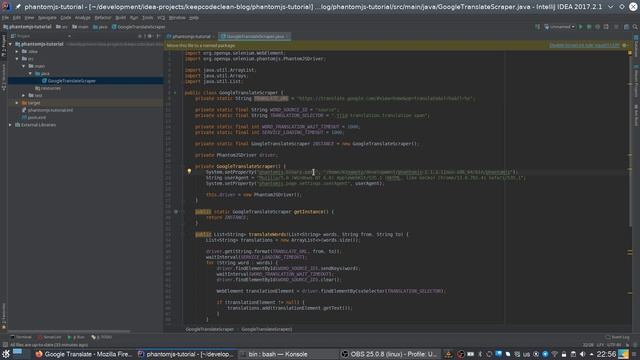Open the Help menu
Viewport: 640px width, 360px height.
coord(194,18)
